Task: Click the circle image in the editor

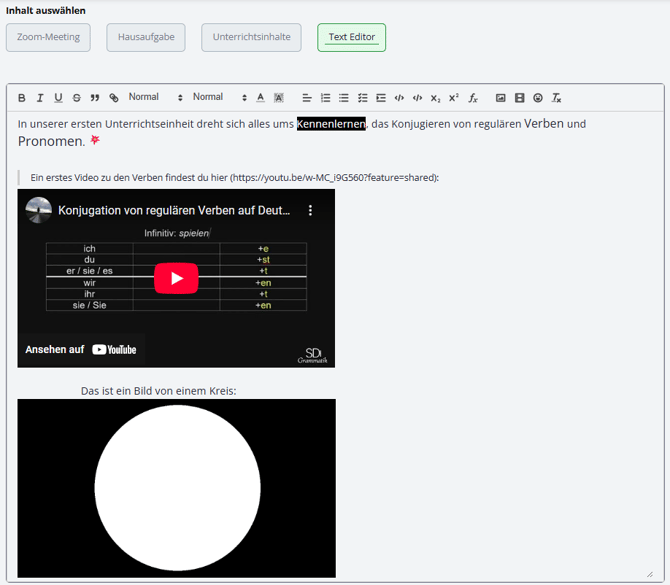Action: [176, 488]
